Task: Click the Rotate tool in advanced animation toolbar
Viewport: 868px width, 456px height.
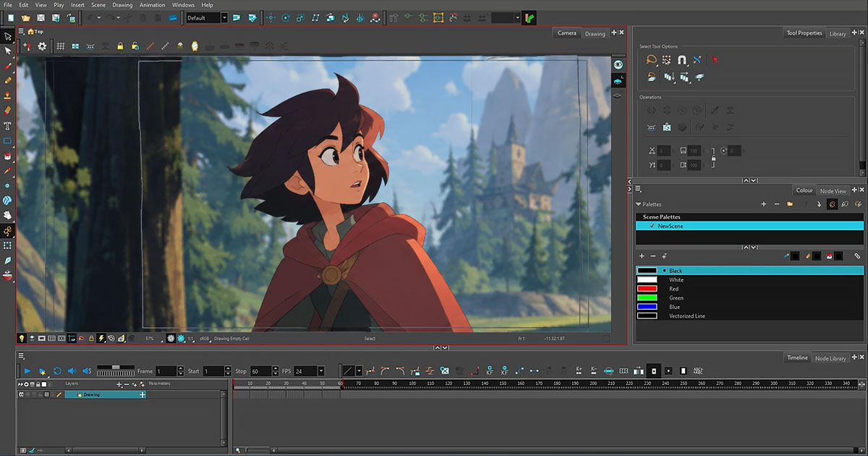Action: [x=286, y=17]
